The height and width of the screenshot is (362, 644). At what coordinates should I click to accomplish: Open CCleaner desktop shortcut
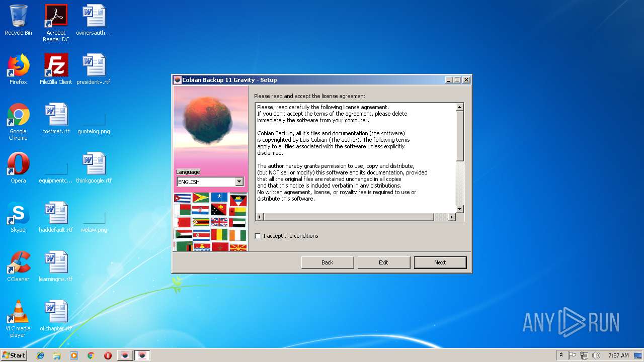[x=18, y=266]
